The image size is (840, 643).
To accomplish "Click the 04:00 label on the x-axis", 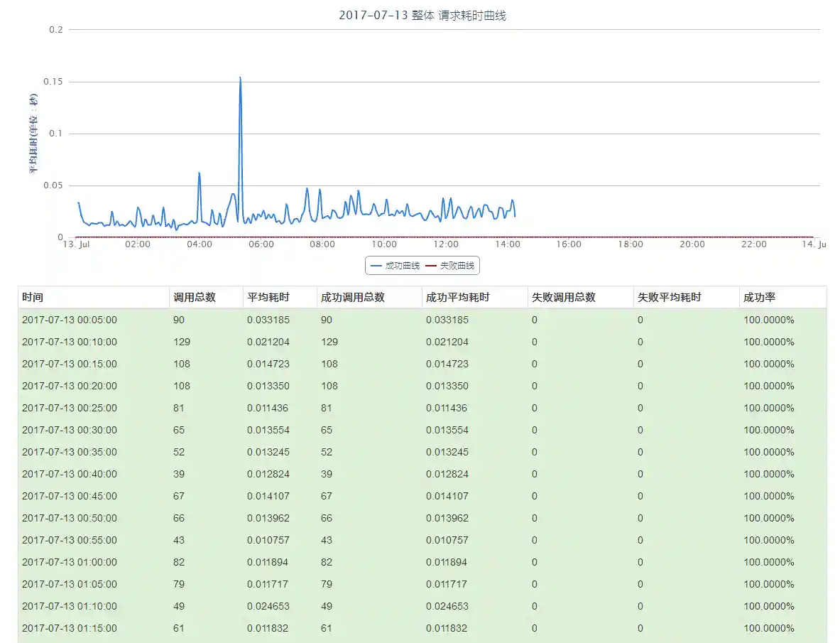I will tap(200, 244).
